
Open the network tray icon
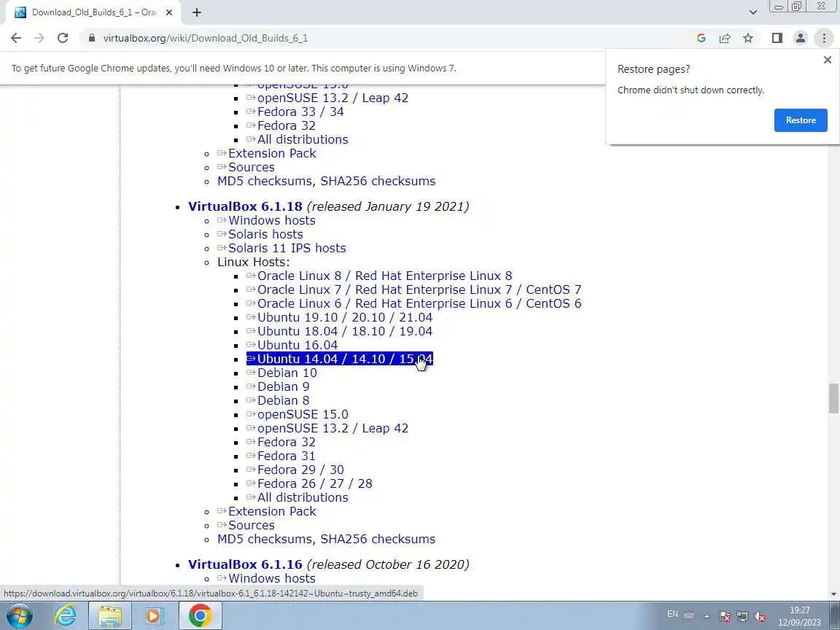tap(742, 616)
